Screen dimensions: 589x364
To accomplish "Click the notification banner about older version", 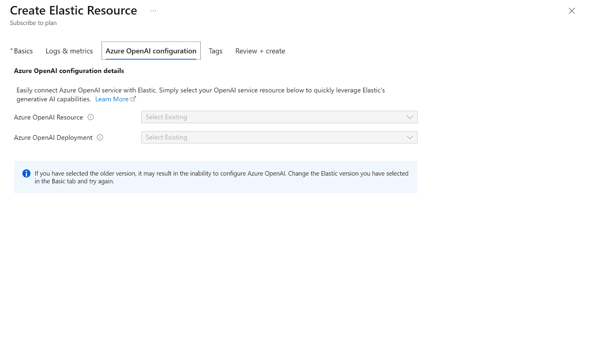I will (x=215, y=177).
